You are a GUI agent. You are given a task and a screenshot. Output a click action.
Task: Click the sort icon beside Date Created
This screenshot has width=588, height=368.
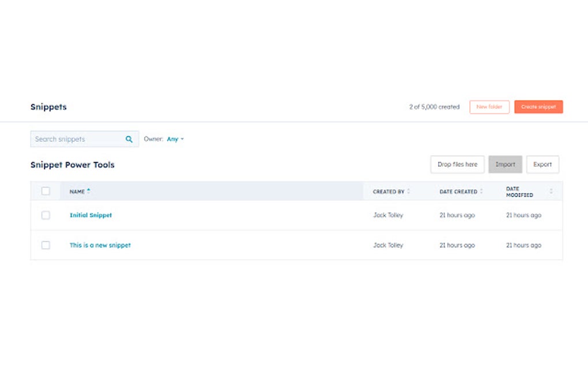(482, 191)
